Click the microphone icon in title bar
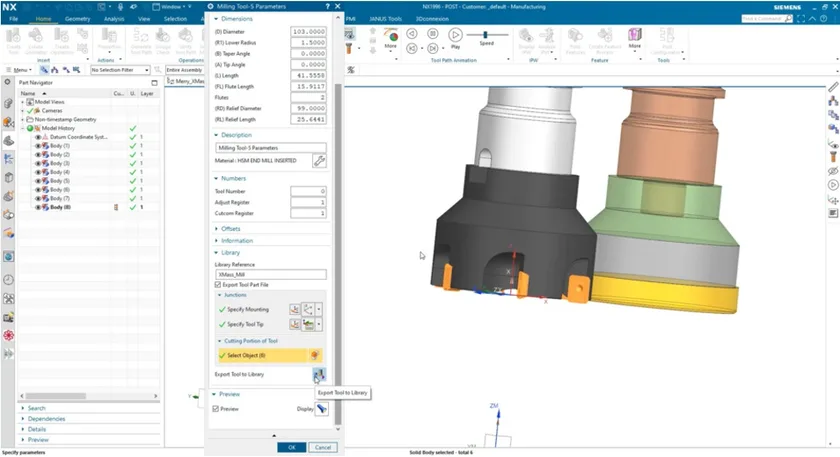This screenshot has height=457, width=840. coord(120,6)
